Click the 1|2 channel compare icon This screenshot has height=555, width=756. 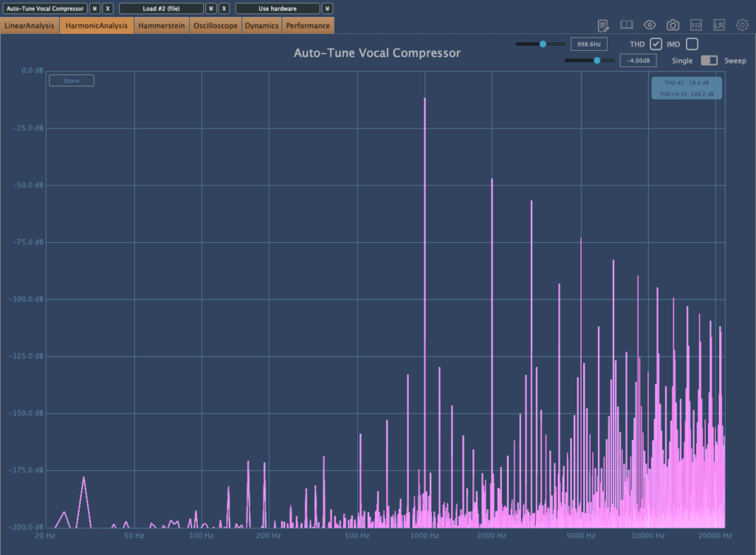[x=695, y=25]
